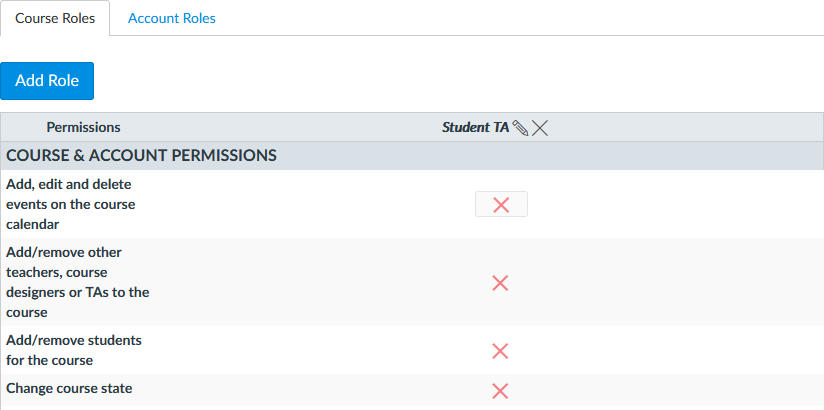Open the add/remove students permission menu
The height and width of the screenshot is (410, 824).
501,350
